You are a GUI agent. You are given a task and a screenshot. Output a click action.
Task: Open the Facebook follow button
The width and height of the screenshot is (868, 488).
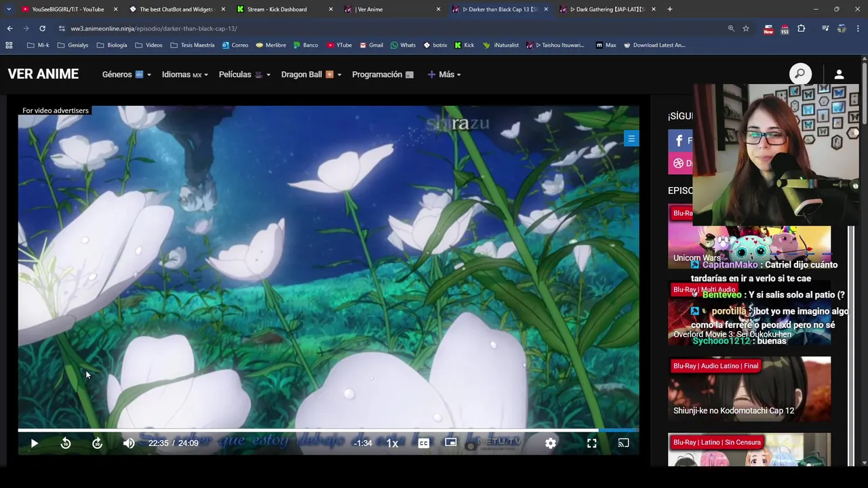pyautogui.click(x=680, y=140)
